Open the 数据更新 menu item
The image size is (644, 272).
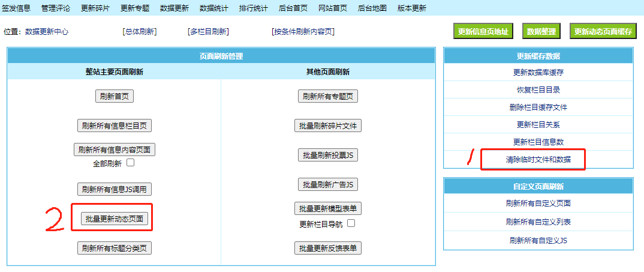174,8
